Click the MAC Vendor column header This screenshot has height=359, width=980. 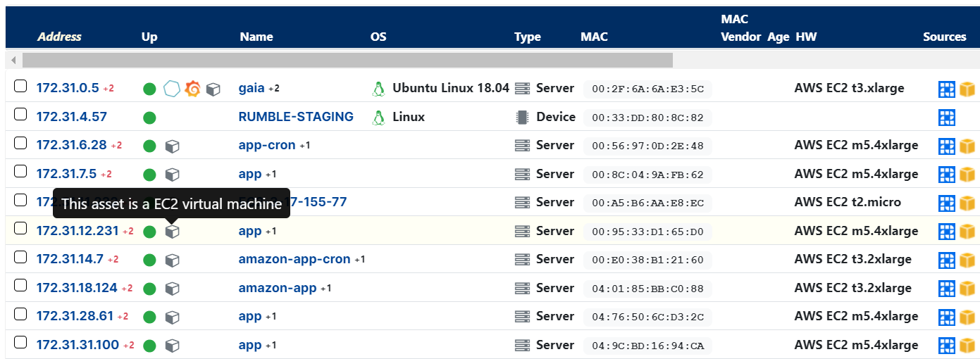click(741, 28)
